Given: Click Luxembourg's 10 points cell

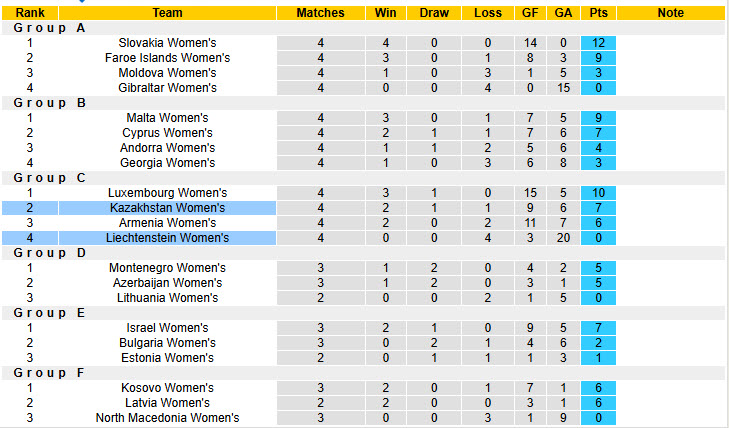Looking at the screenshot, I should pos(598,193).
